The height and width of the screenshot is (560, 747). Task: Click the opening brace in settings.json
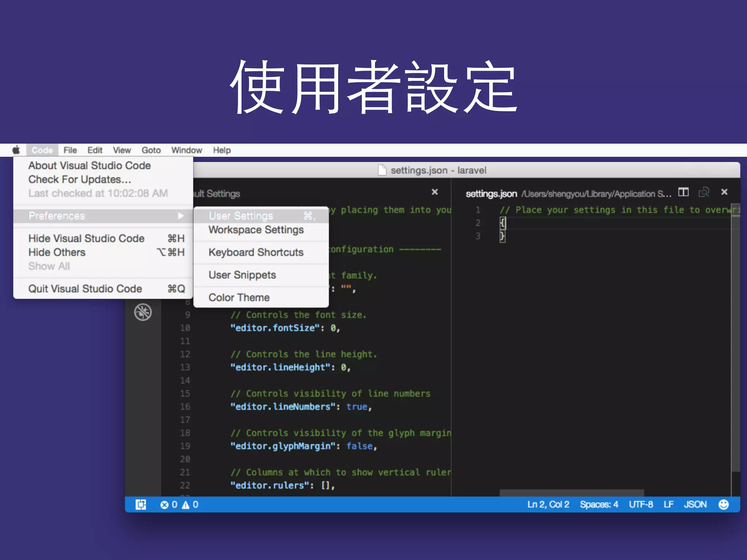click(503, 223)
